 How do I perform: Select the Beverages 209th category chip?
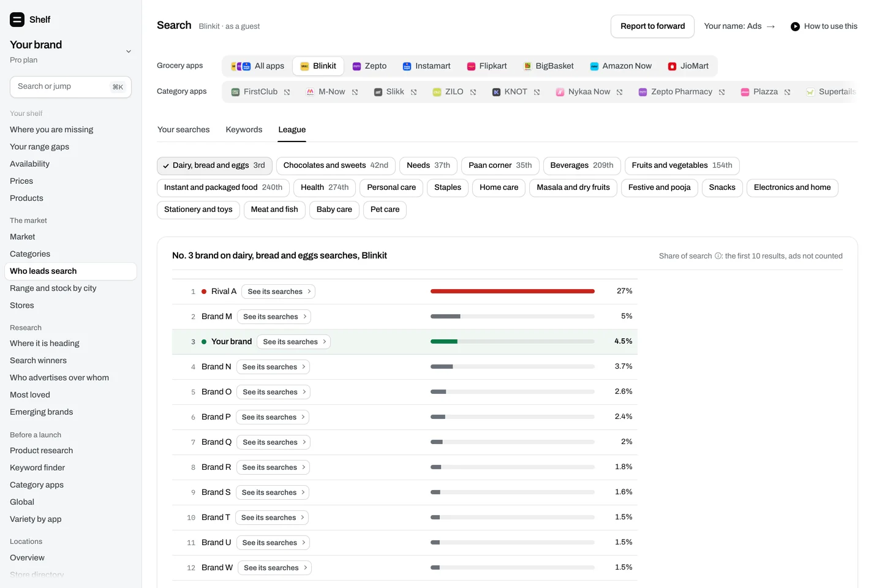tap(582, 165)
